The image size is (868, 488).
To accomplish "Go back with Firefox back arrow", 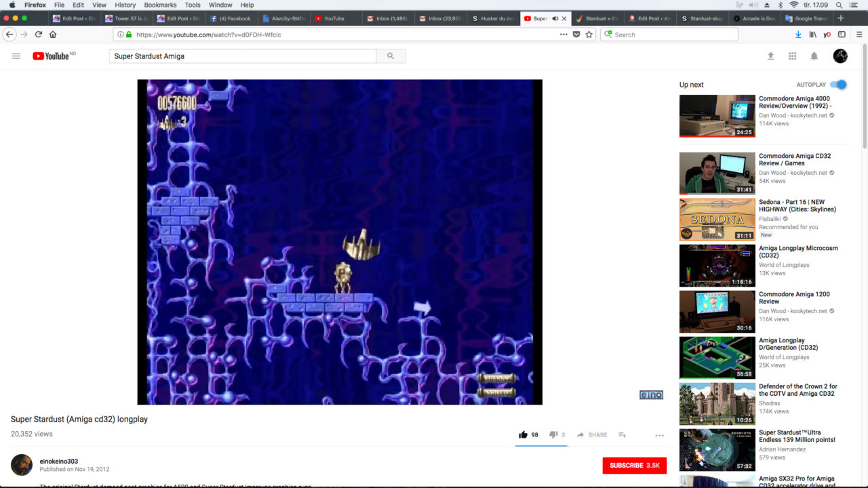I will [x=9, y=35].
